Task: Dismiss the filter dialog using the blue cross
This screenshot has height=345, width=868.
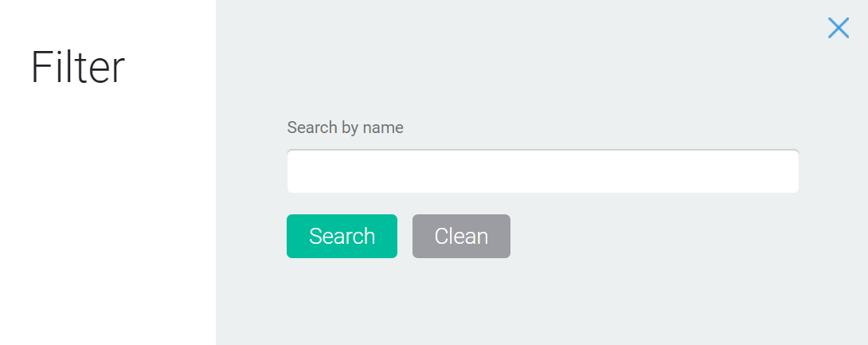Action: tap(838, 28)
